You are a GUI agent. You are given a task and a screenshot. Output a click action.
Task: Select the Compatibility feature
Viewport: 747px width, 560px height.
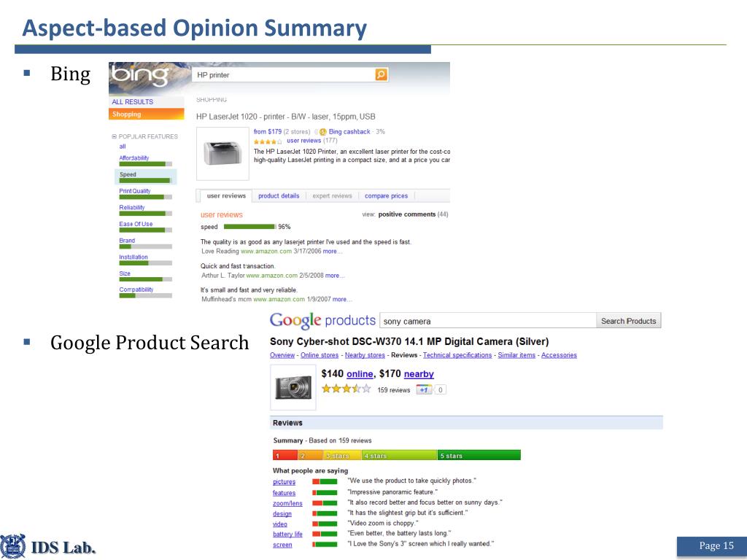pyautogui.click(x=136, y=289)
